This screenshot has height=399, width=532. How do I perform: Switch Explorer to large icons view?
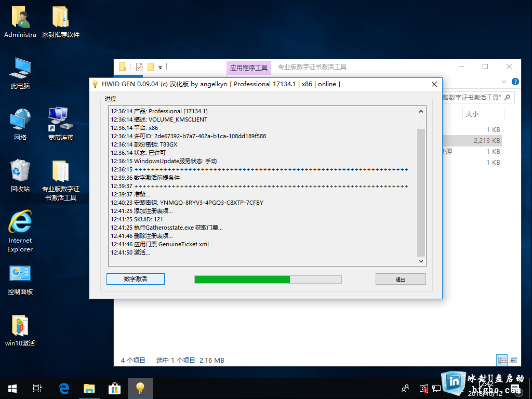[x=513, y=360]
